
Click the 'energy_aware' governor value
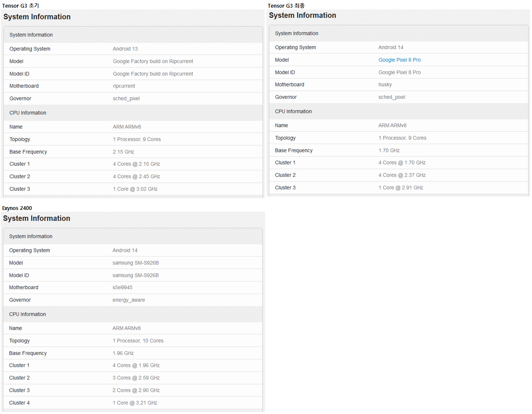point(129,300)
